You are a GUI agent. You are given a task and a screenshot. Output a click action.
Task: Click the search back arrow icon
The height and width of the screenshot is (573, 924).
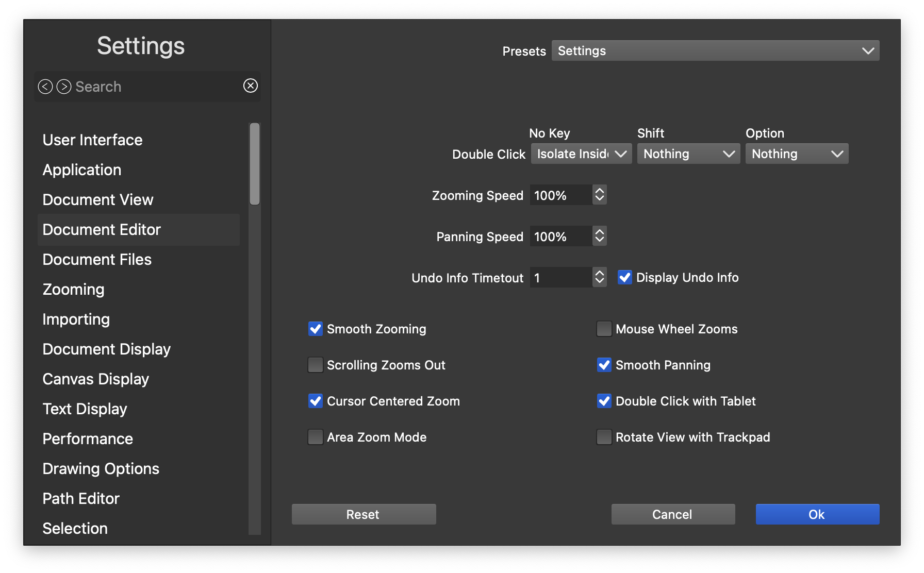(x=45, y=87)
